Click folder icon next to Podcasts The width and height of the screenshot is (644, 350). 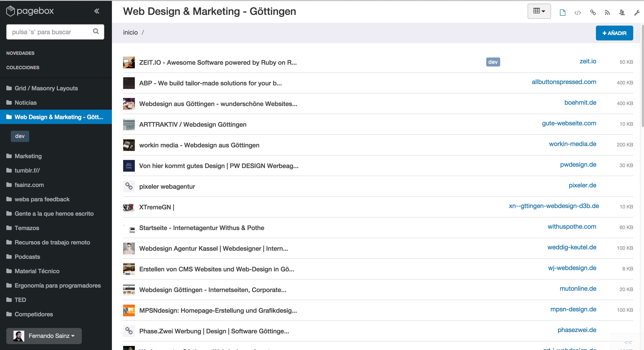[x=9, y=257]
